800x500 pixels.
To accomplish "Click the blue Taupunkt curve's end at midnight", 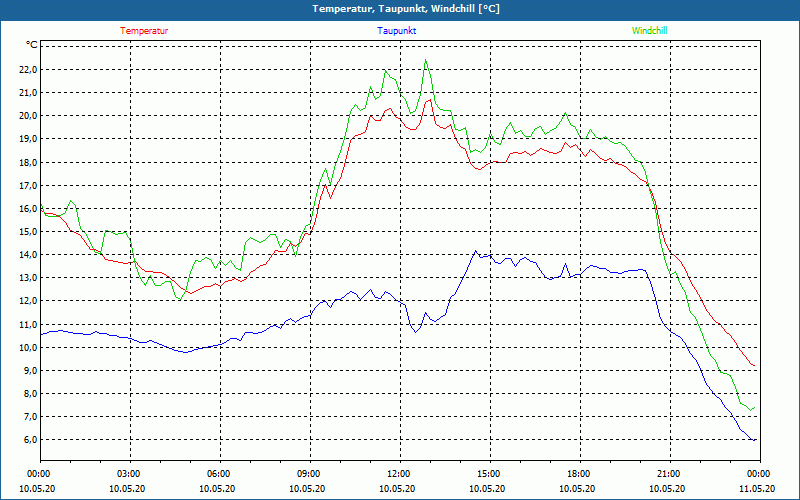I will [755, 439].
